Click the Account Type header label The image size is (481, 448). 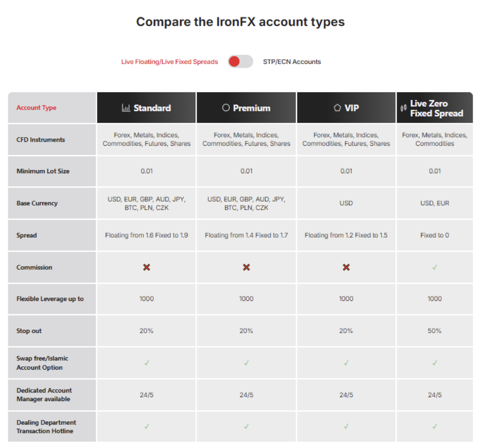point(37,108)
